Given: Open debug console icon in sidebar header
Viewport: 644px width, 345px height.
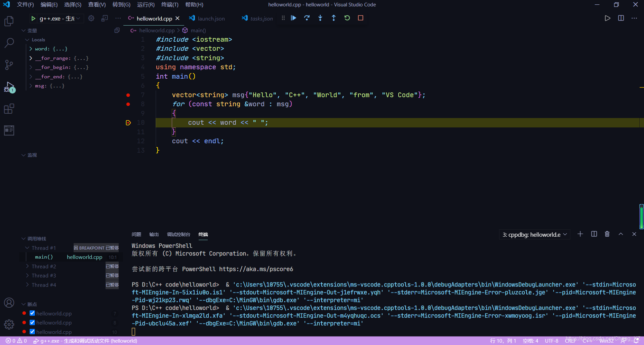Looking at the screenshot, I should [x=105, y=18].
